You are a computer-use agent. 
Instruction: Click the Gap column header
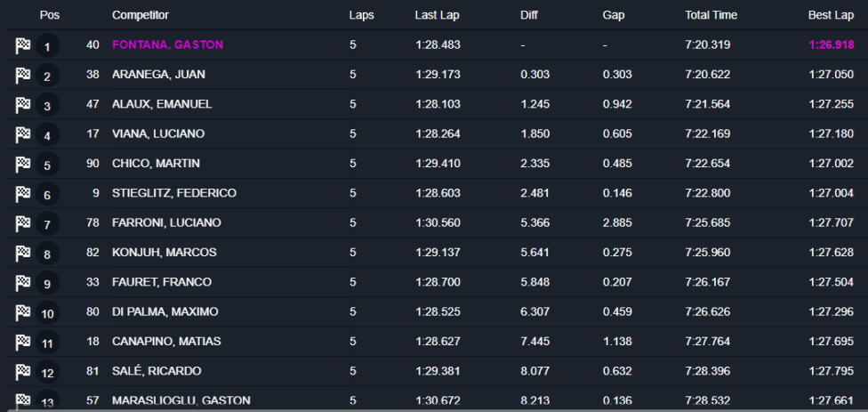(x=614, y=15)
